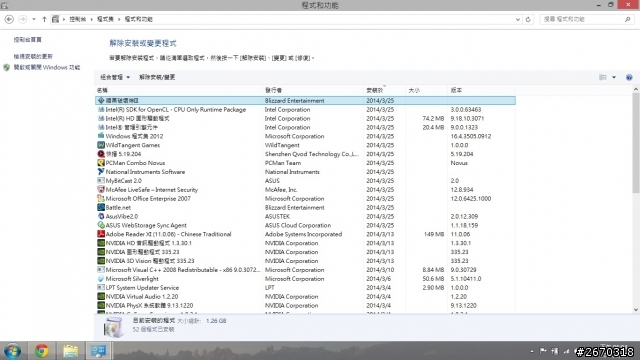Screen dimensions: 640x360
Task: Click the Diablo III program icon in first row
Action: pyautogui.click(x=101, y=100)
